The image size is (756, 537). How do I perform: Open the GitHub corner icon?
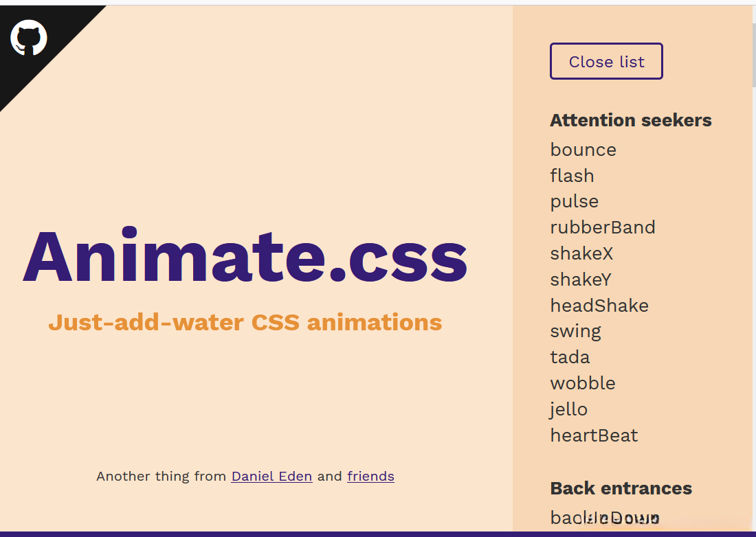point(29,37)
